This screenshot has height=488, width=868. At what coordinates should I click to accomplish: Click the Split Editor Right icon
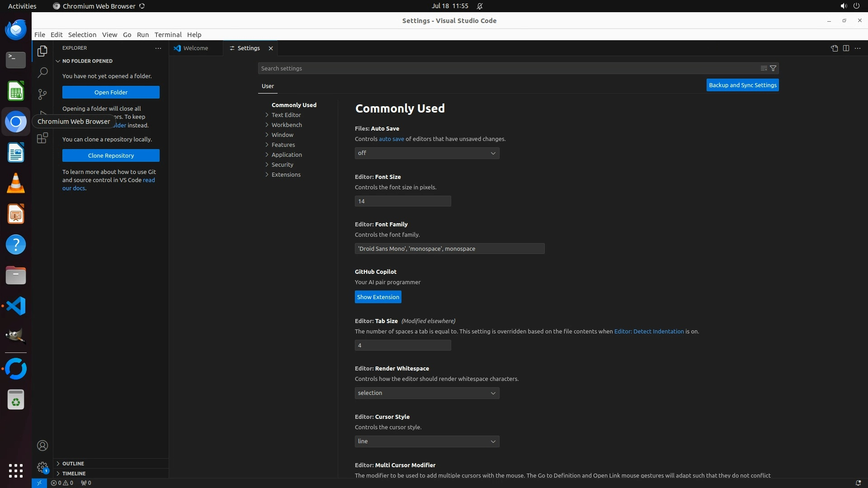tap(846, 48)
